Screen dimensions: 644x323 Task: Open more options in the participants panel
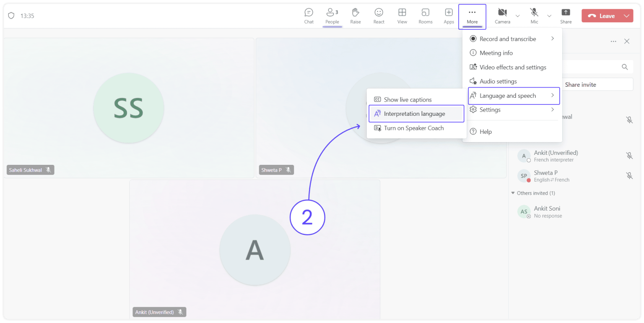tap(613, 41)
